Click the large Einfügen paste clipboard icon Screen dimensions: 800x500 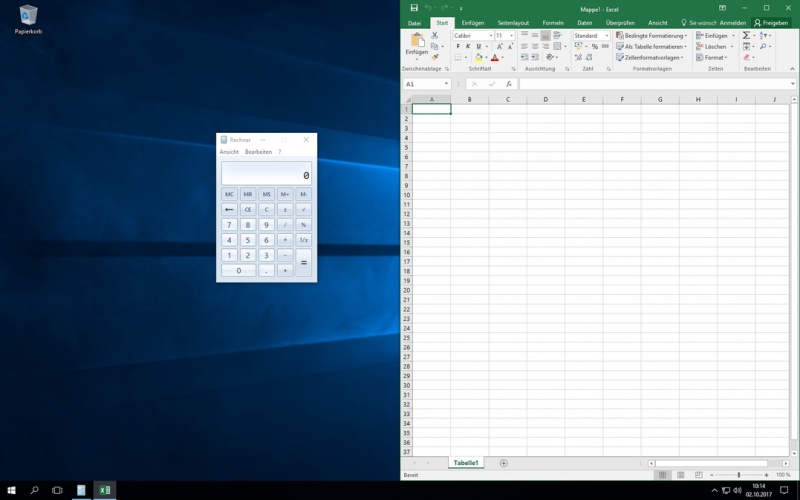[417, 40]
